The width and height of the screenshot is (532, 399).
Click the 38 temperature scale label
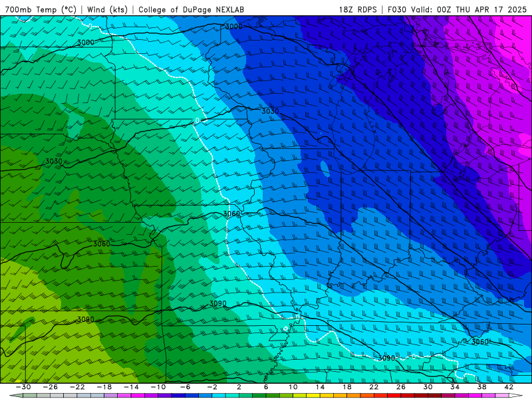[x=481, y=387]
